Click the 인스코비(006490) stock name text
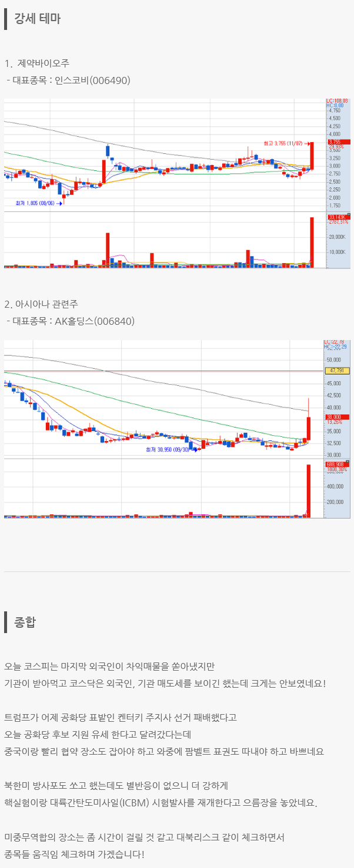This screenshot has height=868, width=354. (x=92, y=80)
